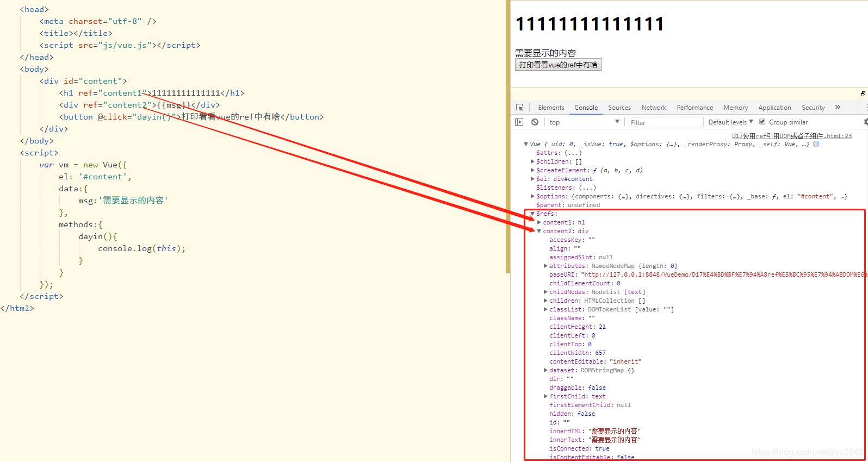868x462 pixels.
Task: Expand attributes NamedNodeMap entry
Action: click(545, 266)
